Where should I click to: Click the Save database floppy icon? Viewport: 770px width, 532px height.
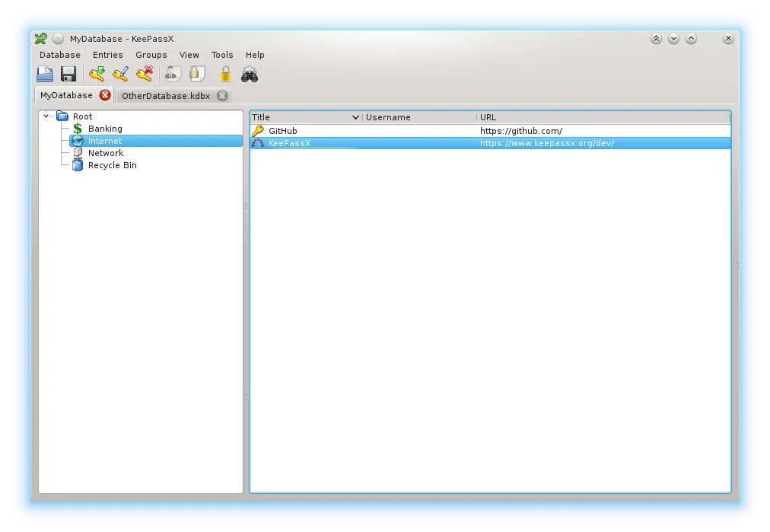(68, 74)
